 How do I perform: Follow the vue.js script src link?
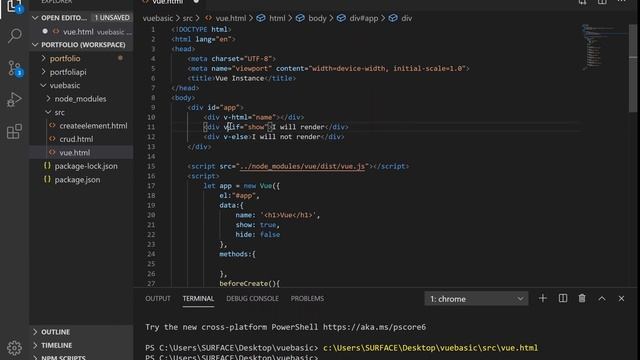(302, 166)
